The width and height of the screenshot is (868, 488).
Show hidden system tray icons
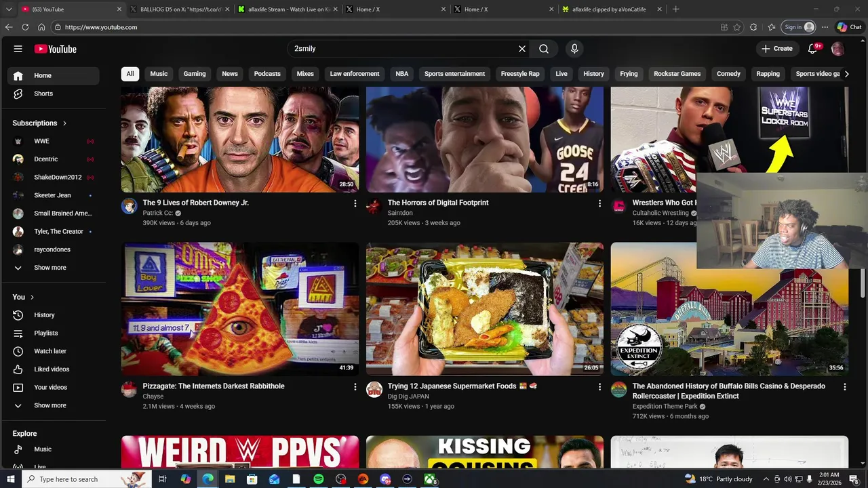tap(766, 479)
